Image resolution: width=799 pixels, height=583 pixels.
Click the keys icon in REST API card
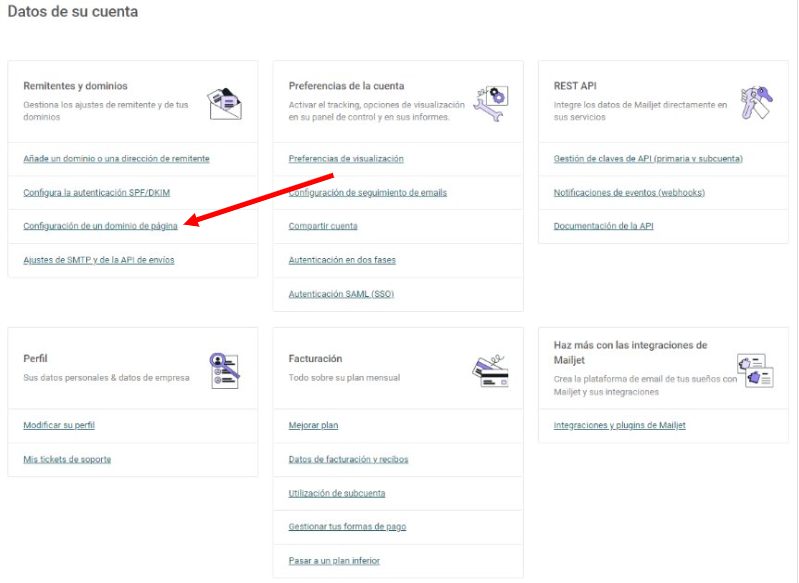pos(756,102)
